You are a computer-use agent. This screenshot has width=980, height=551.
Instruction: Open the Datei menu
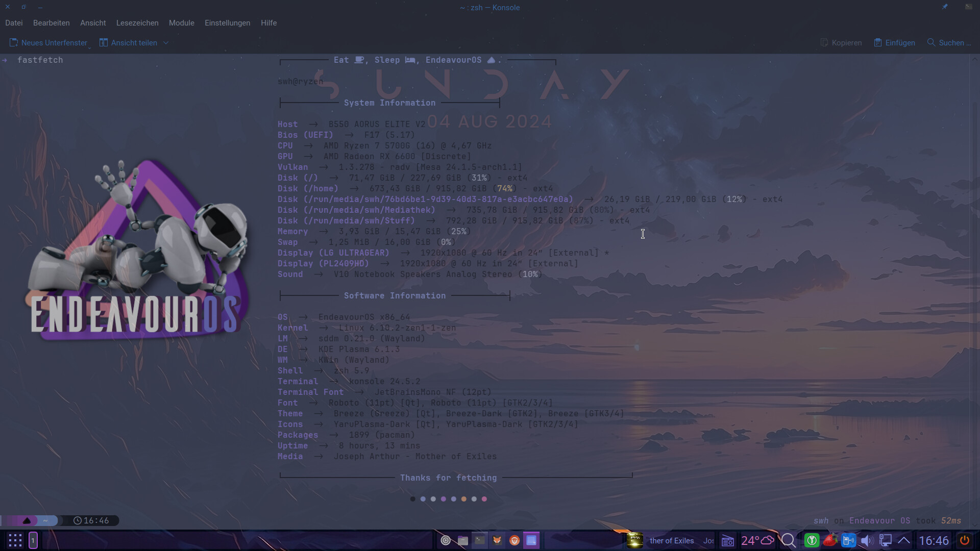click(x=14, y=23)
